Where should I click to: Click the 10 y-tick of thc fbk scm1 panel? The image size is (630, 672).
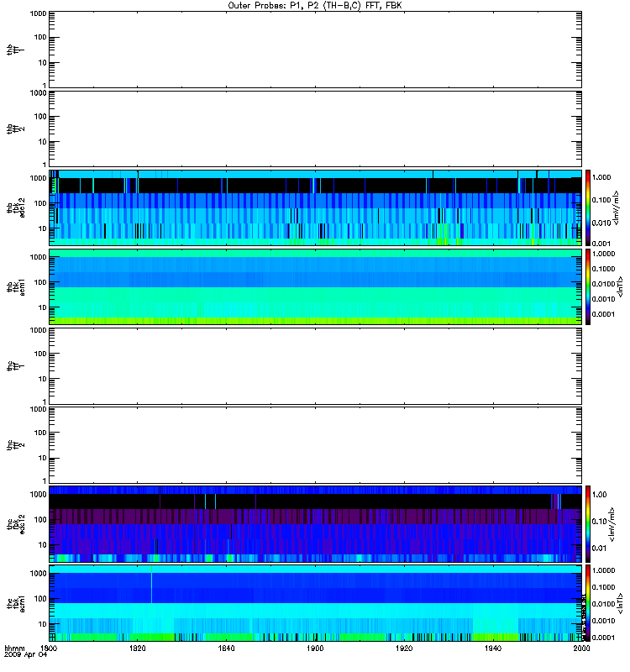click(43, 624)
